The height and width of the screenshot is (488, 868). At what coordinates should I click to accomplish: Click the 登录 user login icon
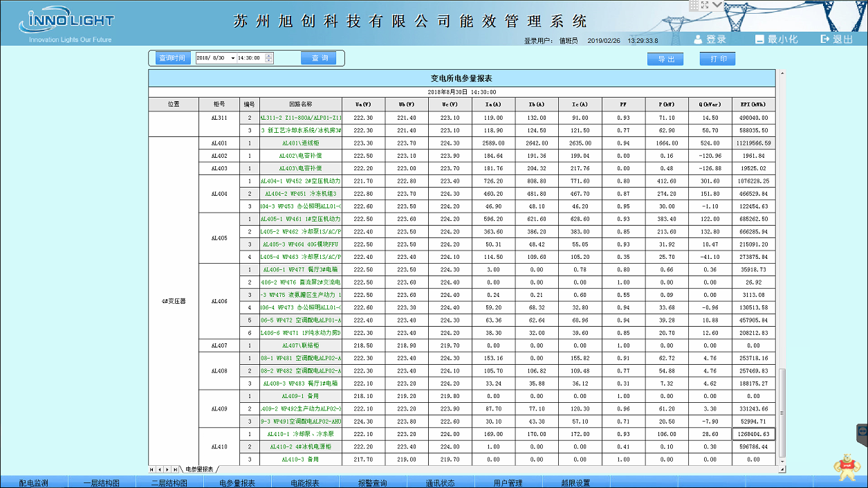pyautogui.click(x=699, y=39)
